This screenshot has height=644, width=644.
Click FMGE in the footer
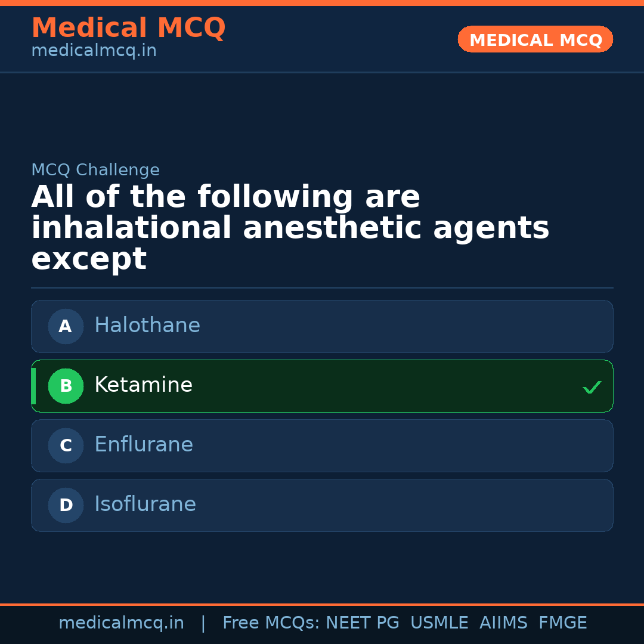(562, 623)
